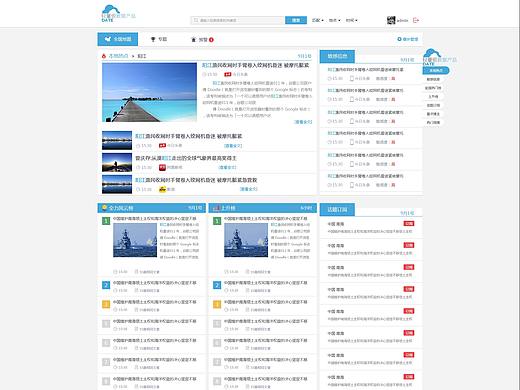Open the warship thumbnail in the bar-chart ranking panel
This screenshot has width=520, height=390.
[246, 240]
